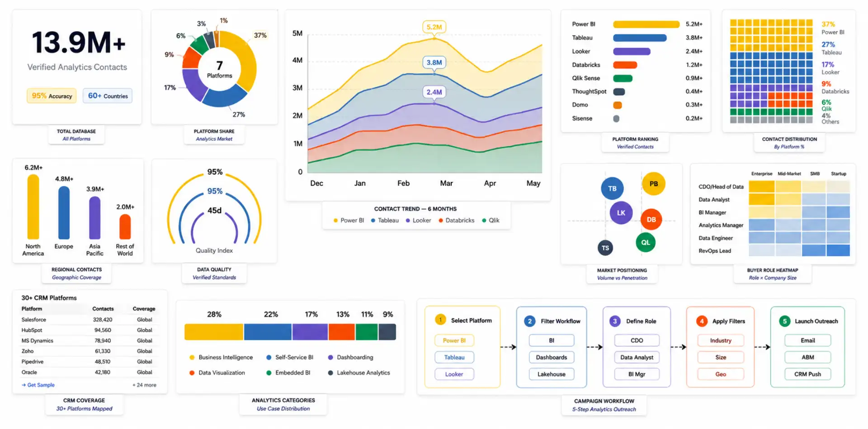
Task: Click step 3 circle in Define Role
Action: 615,321
